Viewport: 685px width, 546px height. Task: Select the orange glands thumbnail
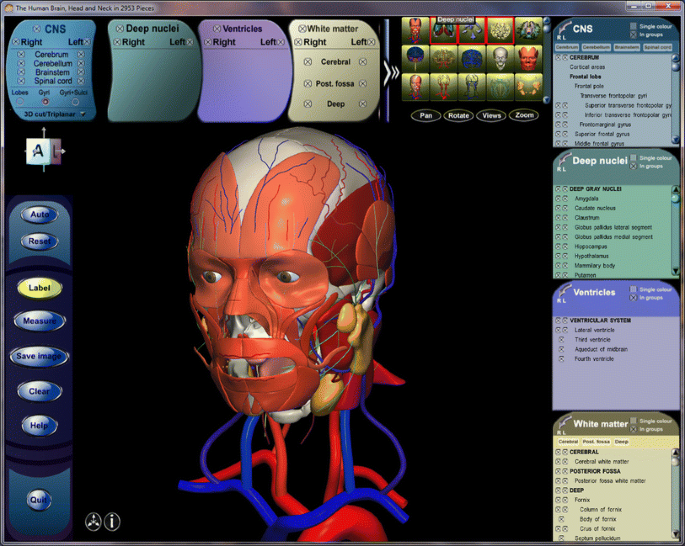click(x=528, y=86)
